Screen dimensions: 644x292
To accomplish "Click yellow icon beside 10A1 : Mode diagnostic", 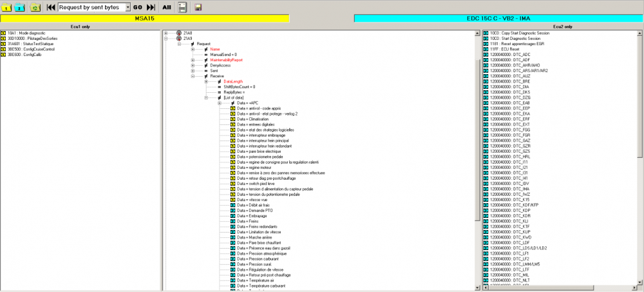I will 4,33.
